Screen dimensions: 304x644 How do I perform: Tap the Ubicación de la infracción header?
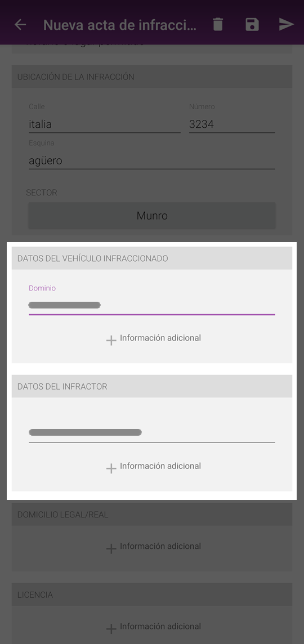coord(152,77)
